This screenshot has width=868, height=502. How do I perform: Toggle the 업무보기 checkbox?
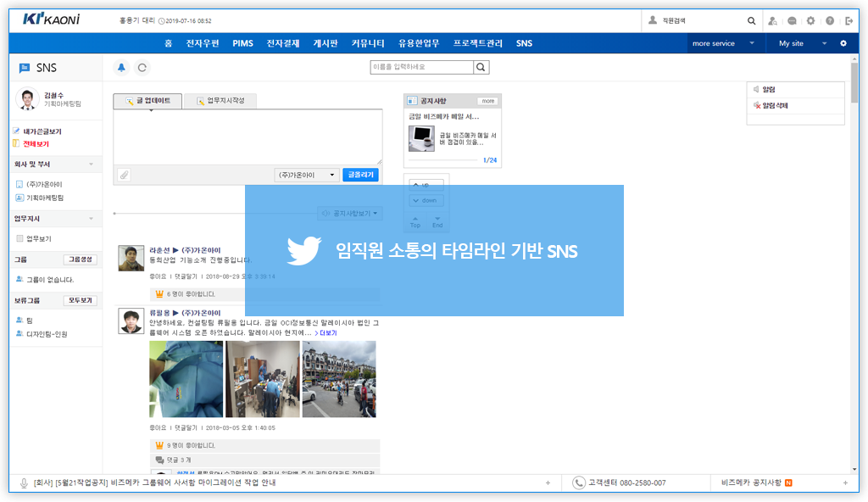point(19,239)
